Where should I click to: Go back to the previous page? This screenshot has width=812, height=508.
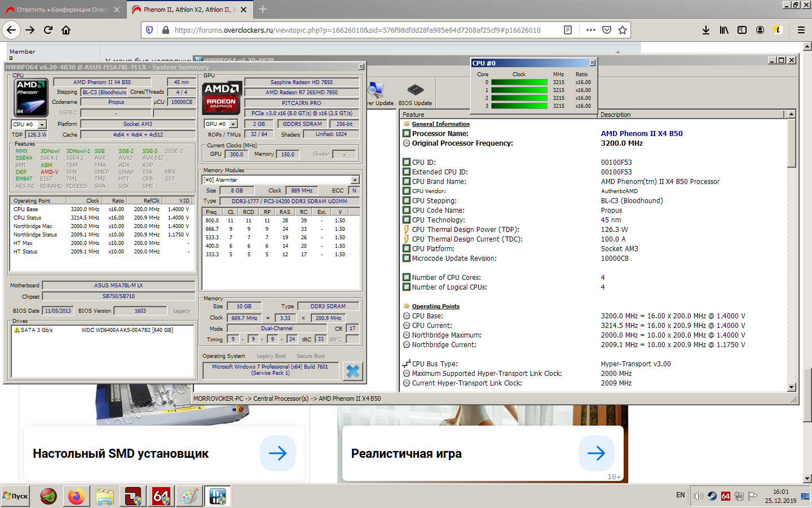pos(11,30)
